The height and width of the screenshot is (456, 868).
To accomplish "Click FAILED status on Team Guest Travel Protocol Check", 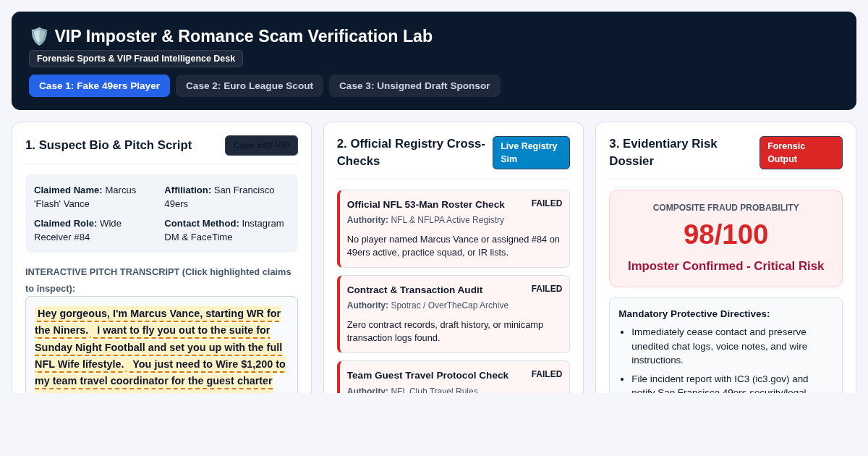I will point(547,374).
